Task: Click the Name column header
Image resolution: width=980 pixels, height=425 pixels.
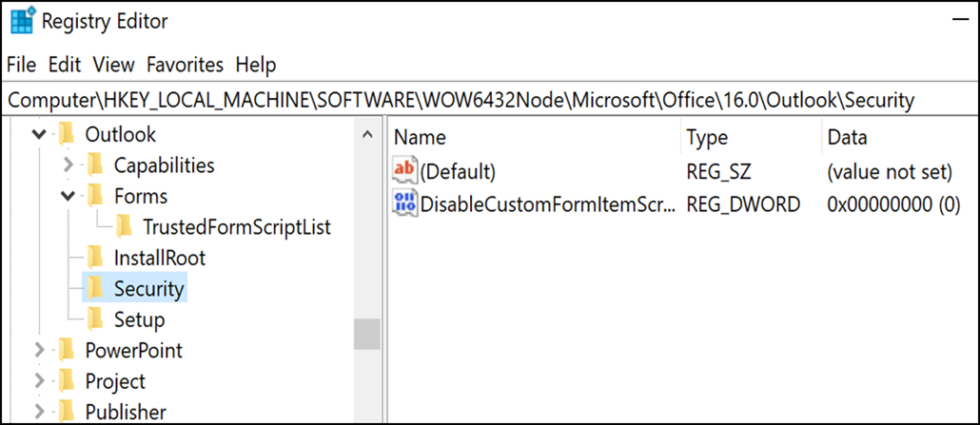Action: point(420,138)
